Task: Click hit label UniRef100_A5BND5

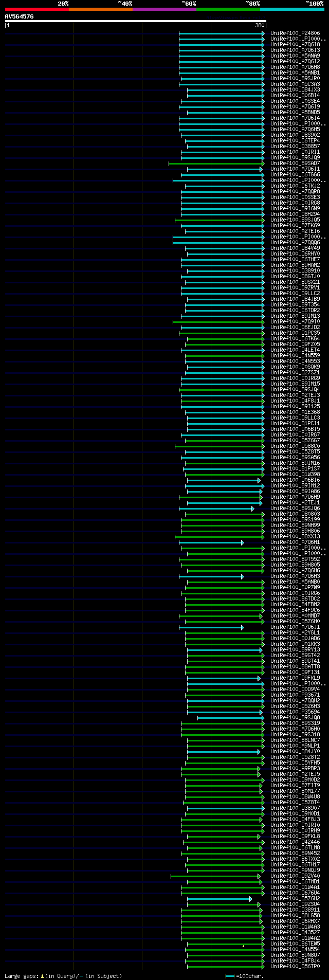Action: click(x=295, y=113)
